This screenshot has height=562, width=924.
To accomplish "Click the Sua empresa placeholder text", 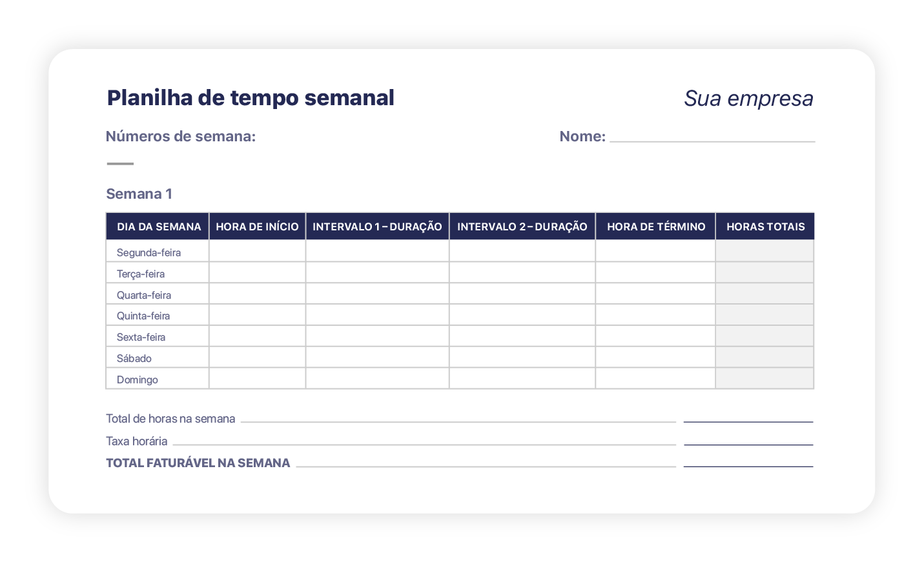I will 748,99.
